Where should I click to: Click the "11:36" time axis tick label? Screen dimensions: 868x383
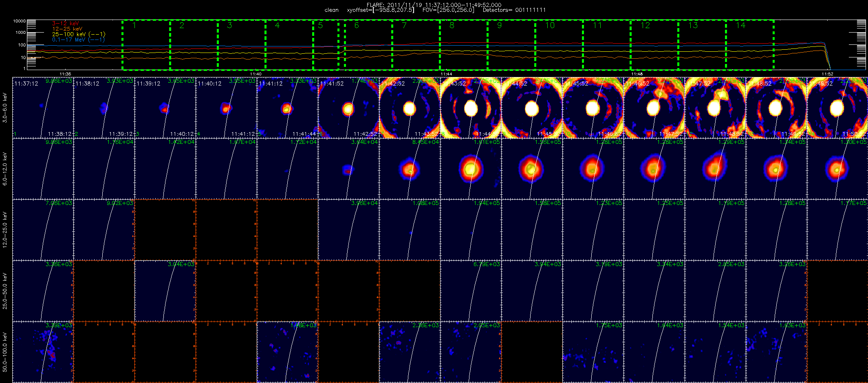click(65, 74)
